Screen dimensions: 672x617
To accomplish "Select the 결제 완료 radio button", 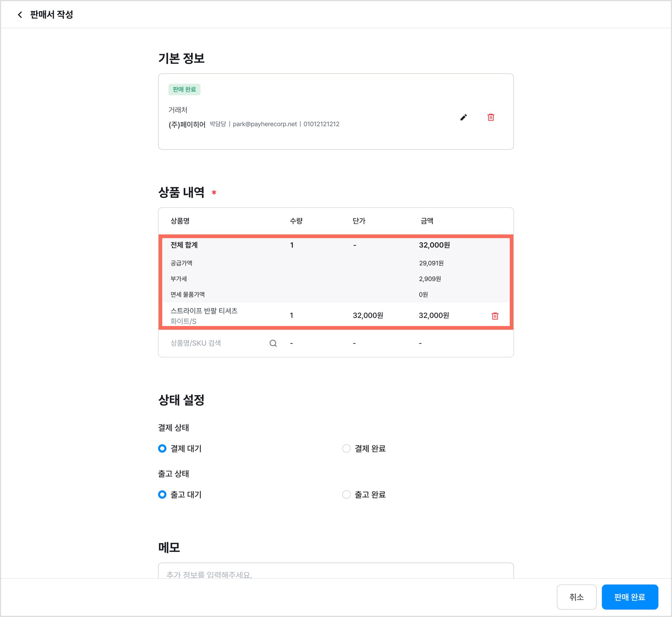I will pos(346,448).
